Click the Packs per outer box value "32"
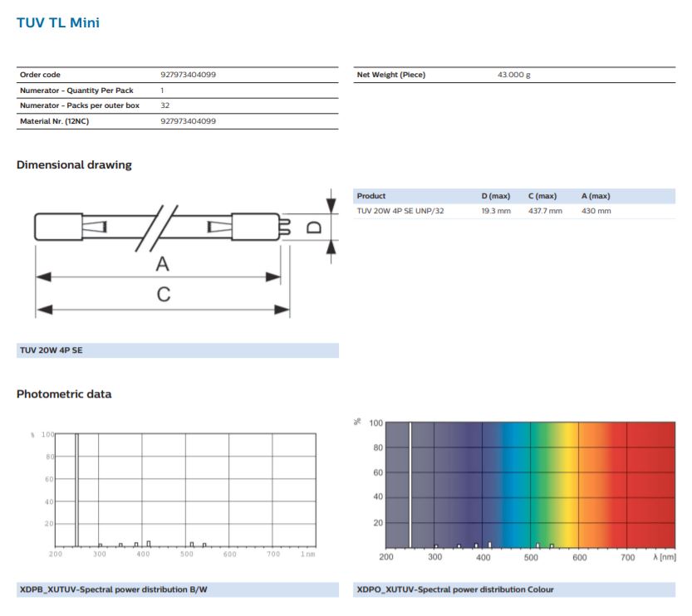The image size is (692, 616). (x=165, y=105)
